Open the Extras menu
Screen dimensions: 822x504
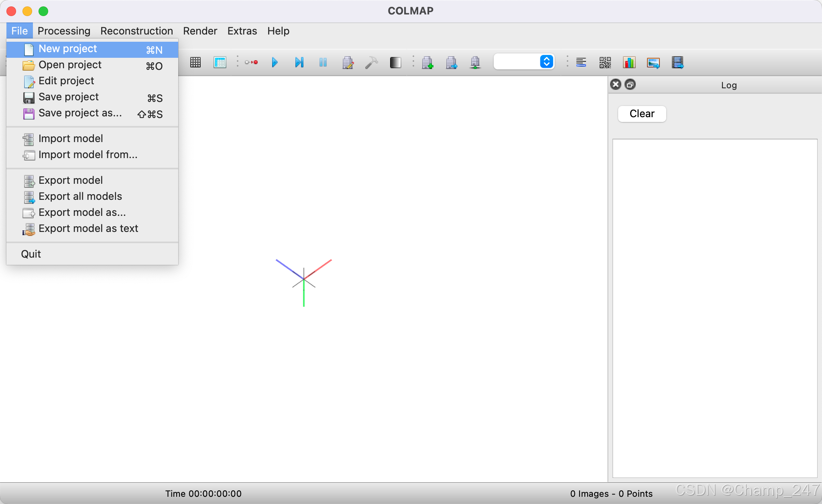[242, 31]
